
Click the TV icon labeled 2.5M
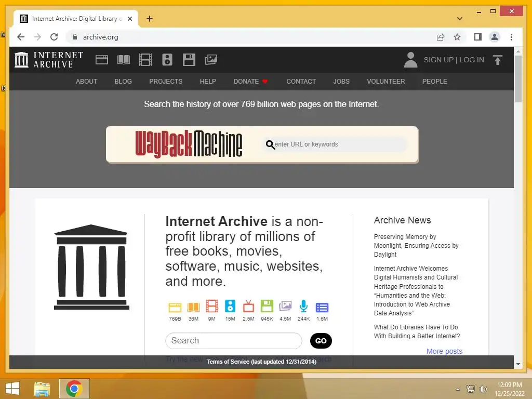tap(248, 306)
